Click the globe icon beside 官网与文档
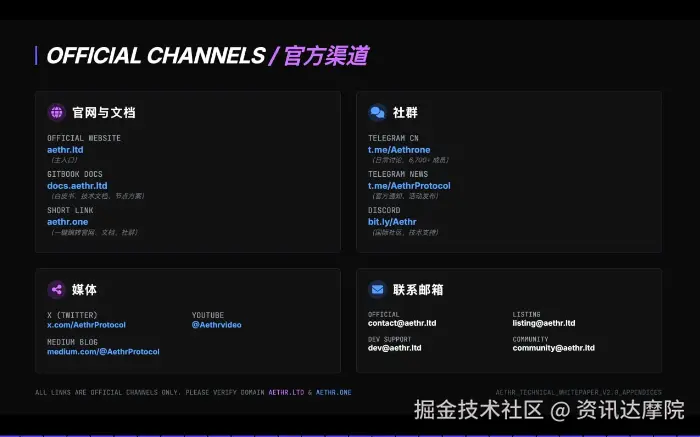Screen dimensions: 700x437 click(x=57, y=112)
